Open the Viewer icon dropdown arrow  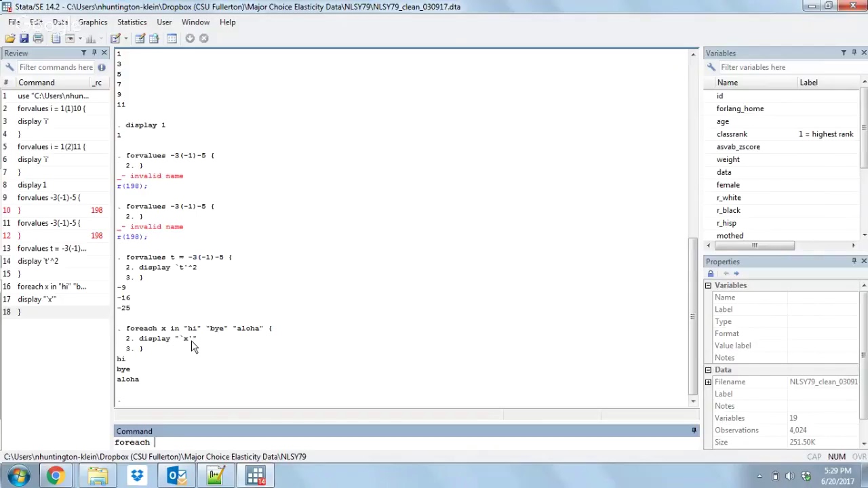79,39
